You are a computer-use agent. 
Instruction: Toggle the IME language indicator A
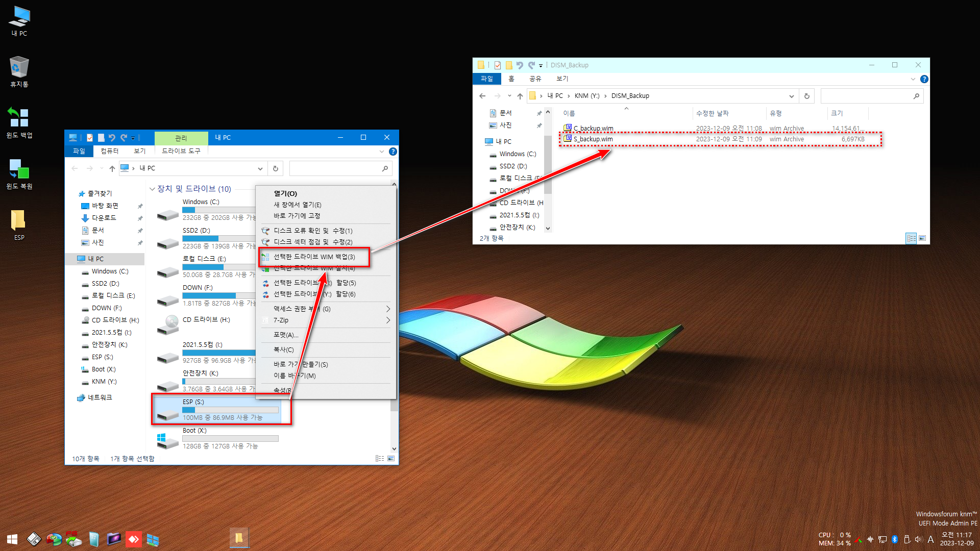931,539
